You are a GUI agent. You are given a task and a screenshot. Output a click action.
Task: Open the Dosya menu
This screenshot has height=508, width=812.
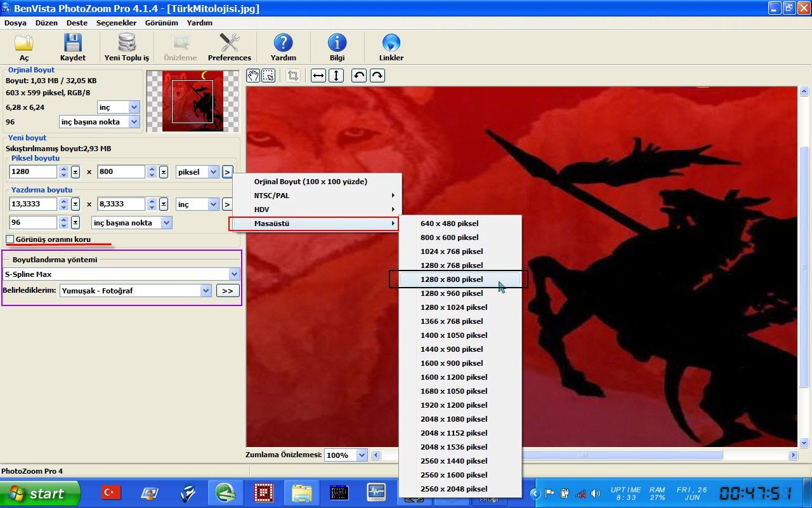pos(15,23)
